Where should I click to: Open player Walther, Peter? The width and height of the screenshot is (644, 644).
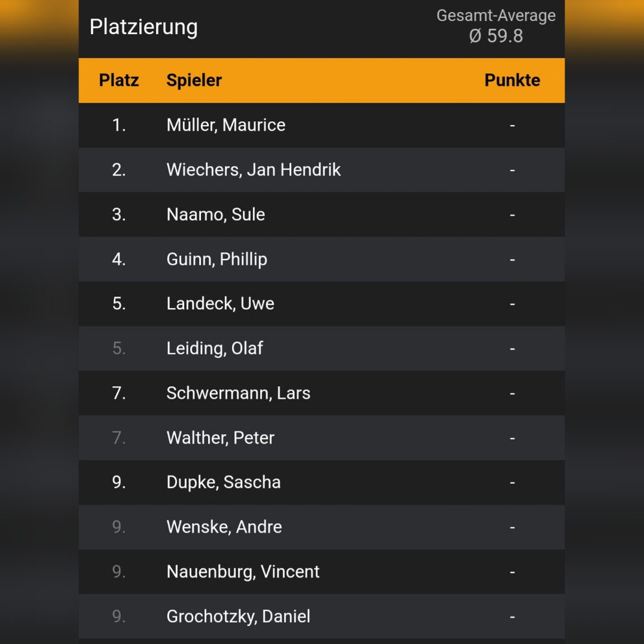pyautogui.click(x=321, y=438)
